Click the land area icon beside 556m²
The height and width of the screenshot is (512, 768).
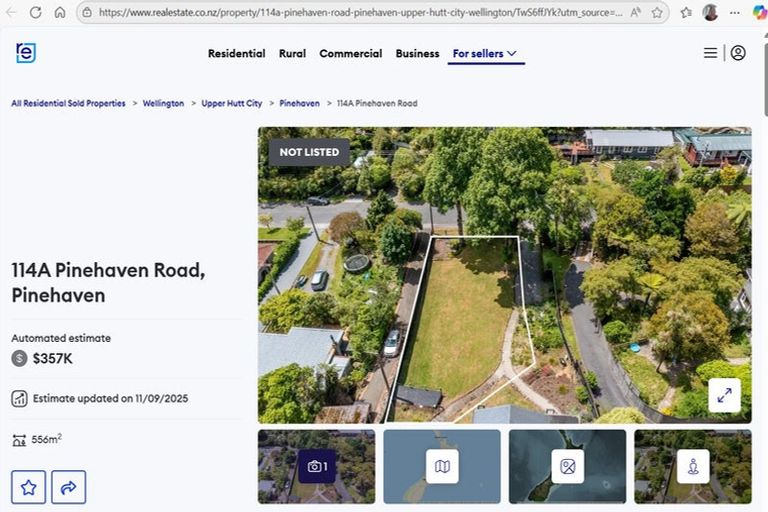point(19,440)
